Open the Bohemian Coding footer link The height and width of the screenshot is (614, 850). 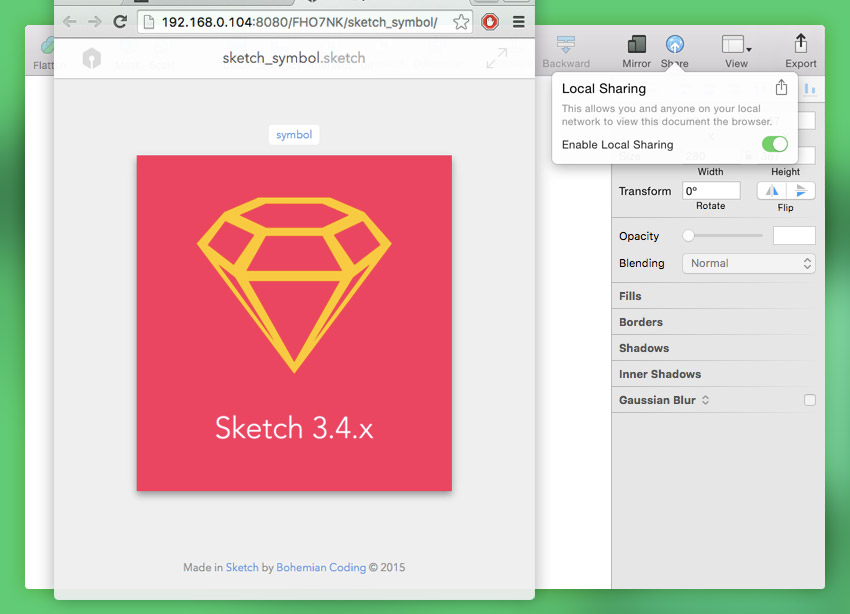[321, 568]
